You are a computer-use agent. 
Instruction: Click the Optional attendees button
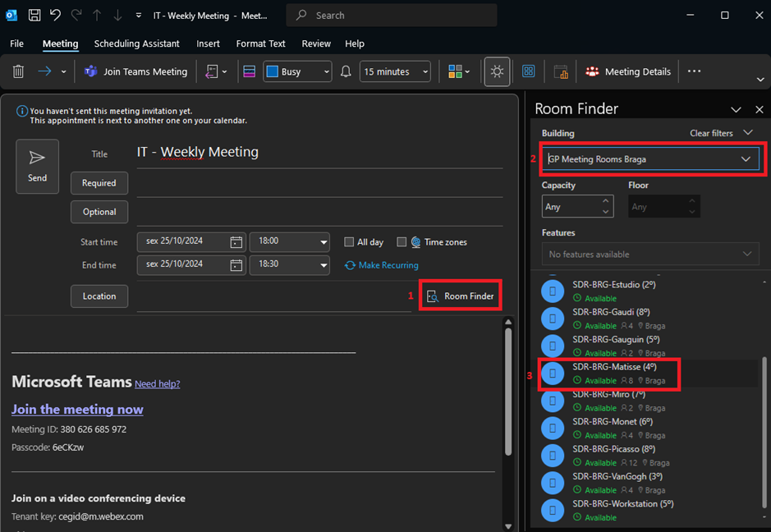(99, 212)
